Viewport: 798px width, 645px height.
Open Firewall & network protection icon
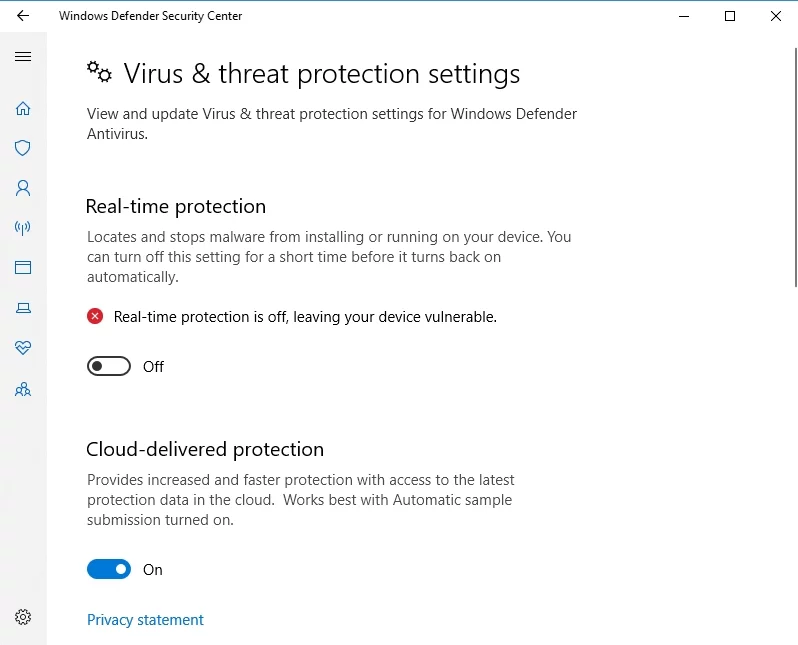(x=23, y=228)
